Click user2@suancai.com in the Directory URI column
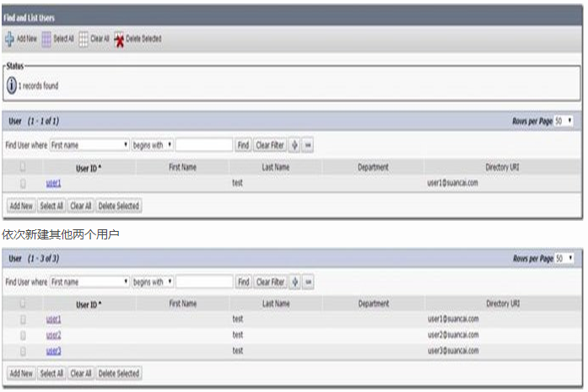This screenshot has width=588, height=392. [x=453, y=335]
